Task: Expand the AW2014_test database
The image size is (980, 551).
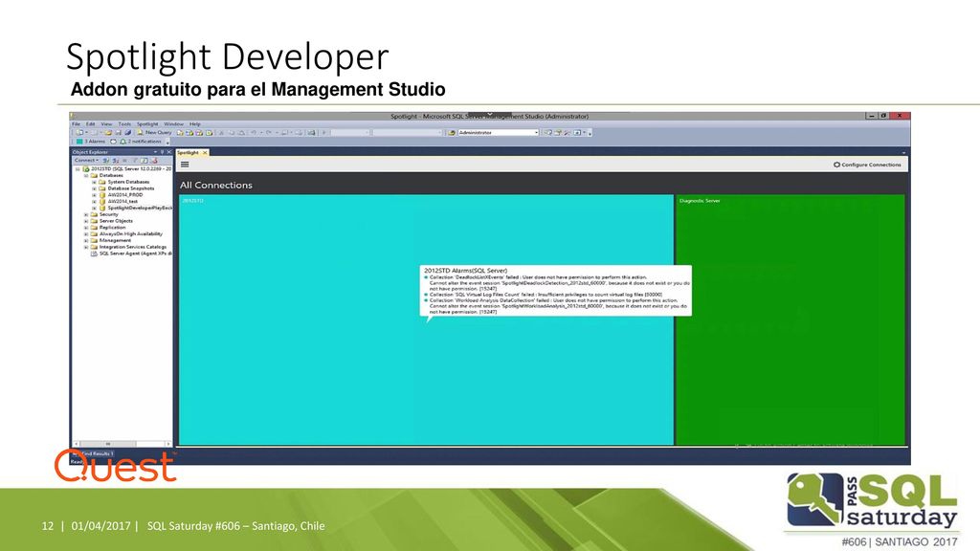Action: (95, 201)
